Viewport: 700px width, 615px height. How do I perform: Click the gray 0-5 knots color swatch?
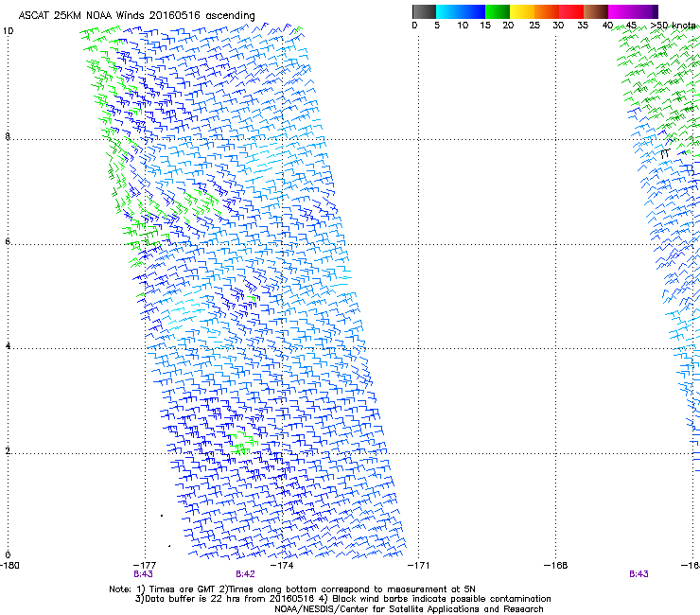424,11
